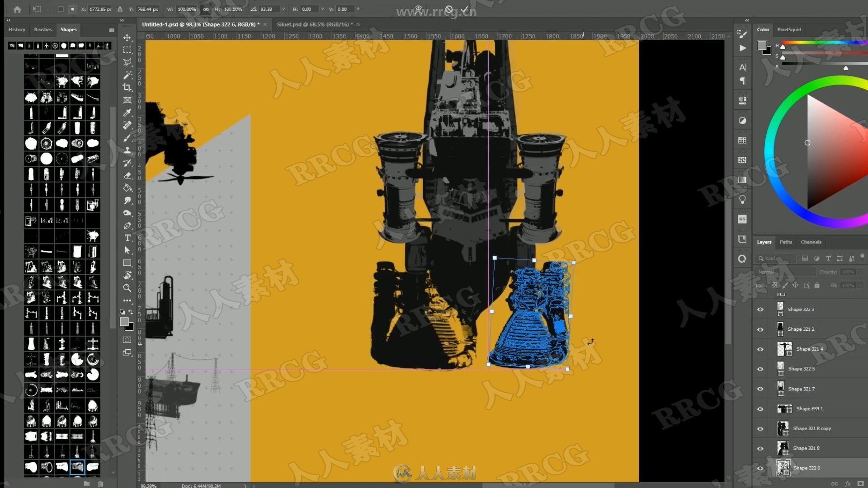Select the Smudge tool

click(x=127, y=200)
